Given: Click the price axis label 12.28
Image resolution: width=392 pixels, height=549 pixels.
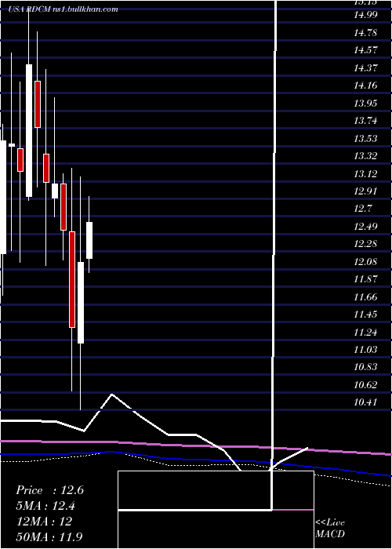Looking at the screenshot, I should point(365,244).
